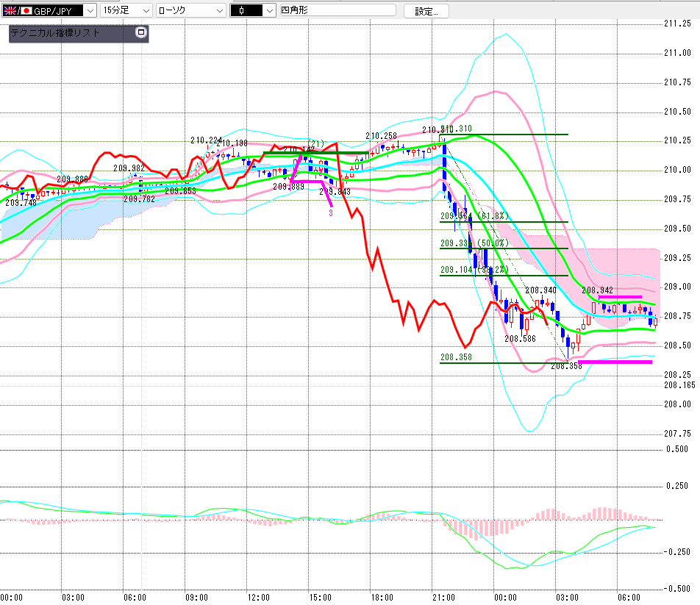Click the 21:00 time axis label

tap(443, 598)
